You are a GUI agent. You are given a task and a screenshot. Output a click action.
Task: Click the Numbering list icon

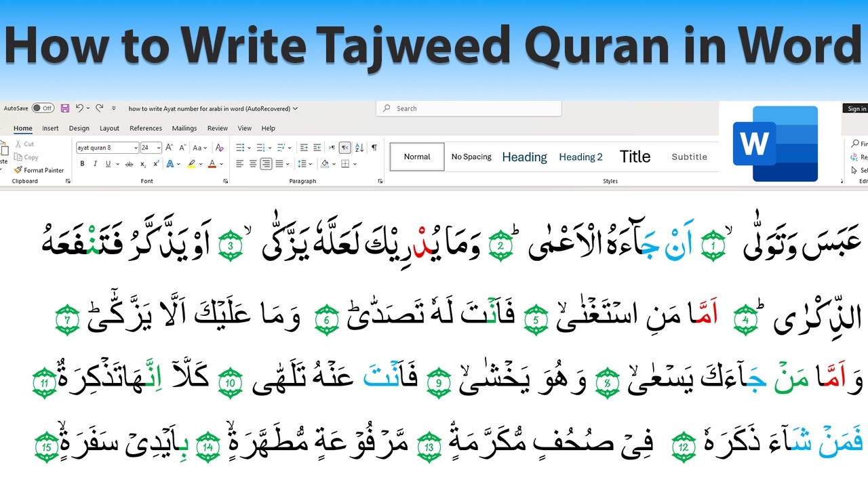coord(260,147)
